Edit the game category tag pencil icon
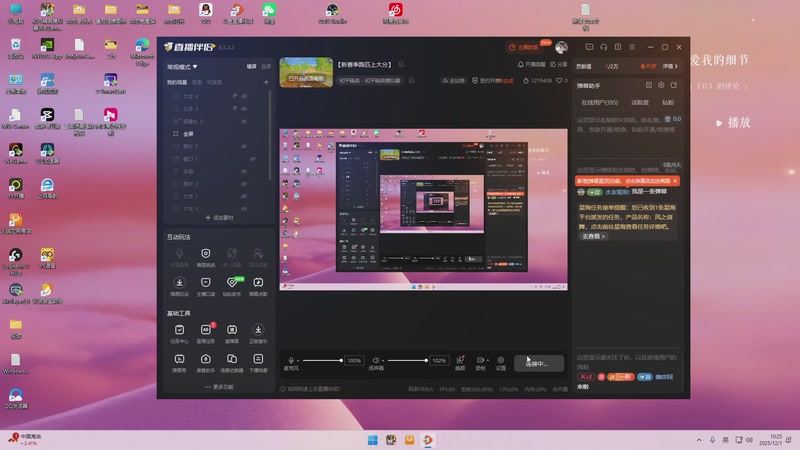The height and width of the screenshot is (450, 800). point(412,80)
